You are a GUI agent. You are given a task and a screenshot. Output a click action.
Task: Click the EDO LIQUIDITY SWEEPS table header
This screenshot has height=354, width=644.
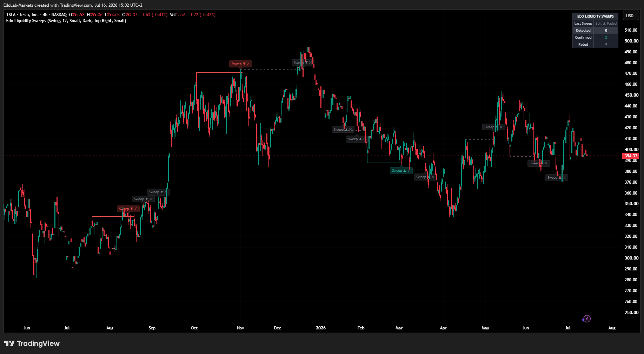point(595,17)
